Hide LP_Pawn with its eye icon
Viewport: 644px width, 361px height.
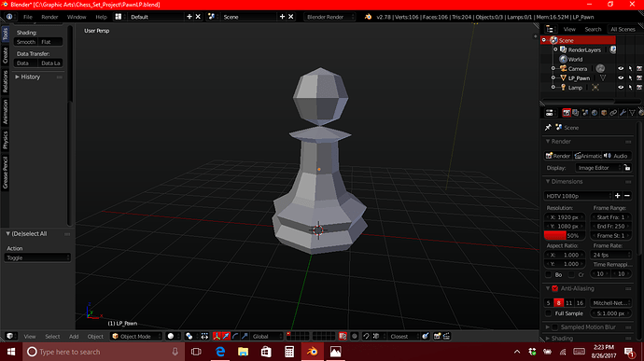(621, 78)
